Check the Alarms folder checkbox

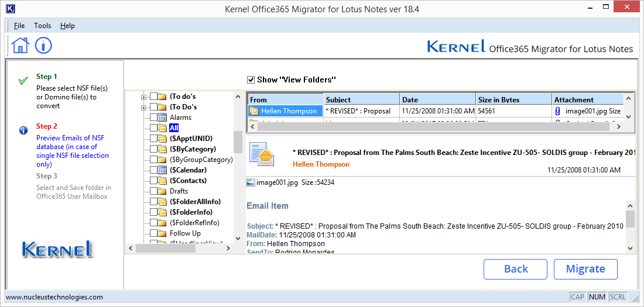[153, 118]
